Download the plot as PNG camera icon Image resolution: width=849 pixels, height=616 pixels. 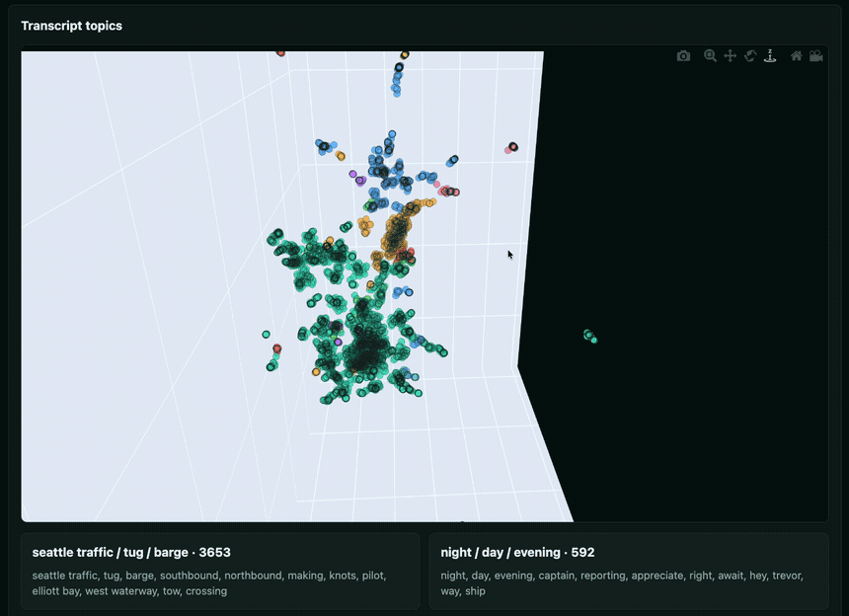pos(683,55)
